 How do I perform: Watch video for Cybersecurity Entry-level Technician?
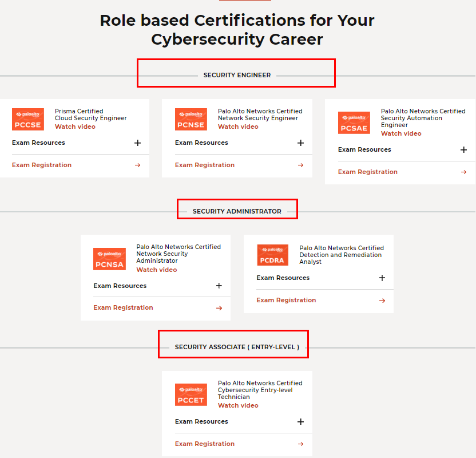(x=238, y=405)
